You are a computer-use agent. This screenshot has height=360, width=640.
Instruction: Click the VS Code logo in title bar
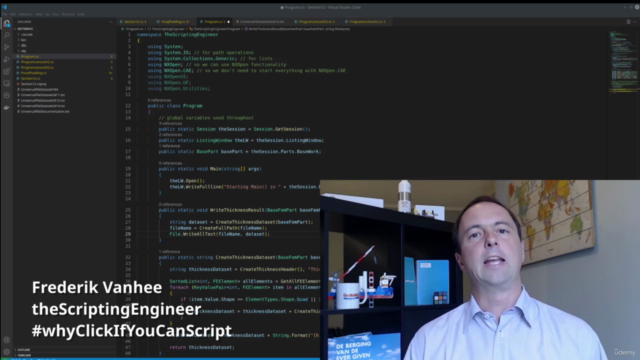click(4, 7)
